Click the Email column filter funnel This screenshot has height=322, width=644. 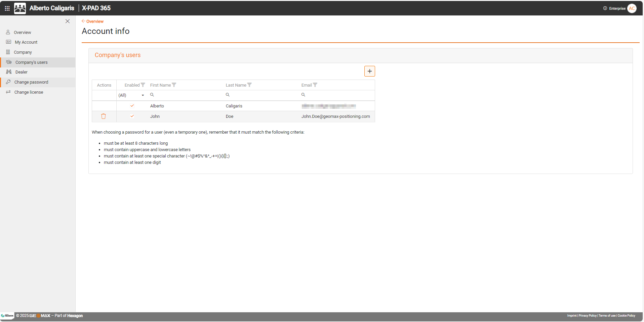pos(315,85)
